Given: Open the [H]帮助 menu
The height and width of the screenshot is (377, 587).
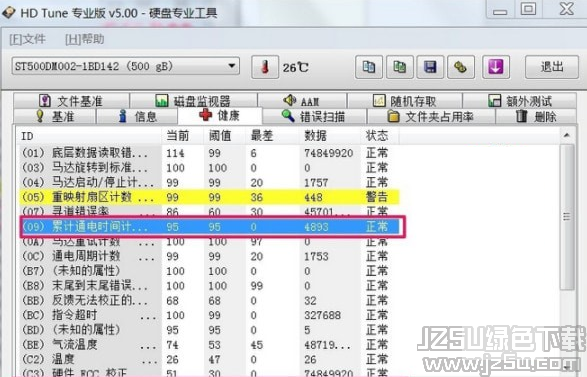Looking at the screenshot, I should click(x=85, y=39).
